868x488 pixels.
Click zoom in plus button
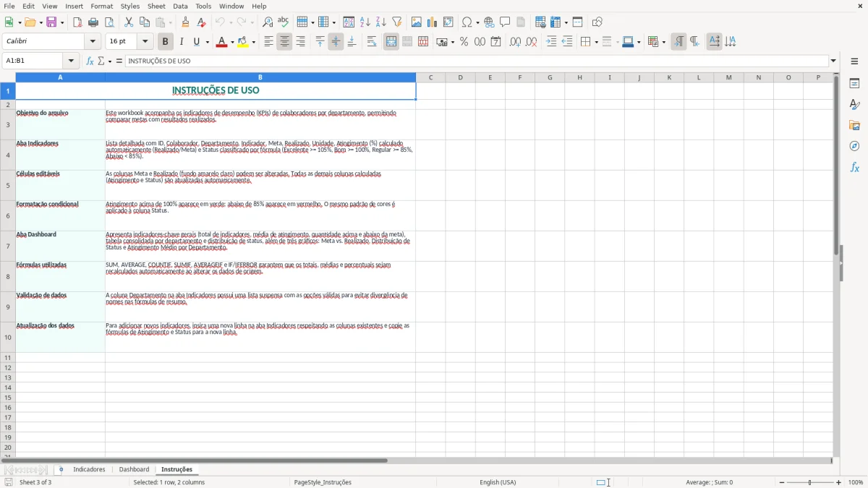839,482
